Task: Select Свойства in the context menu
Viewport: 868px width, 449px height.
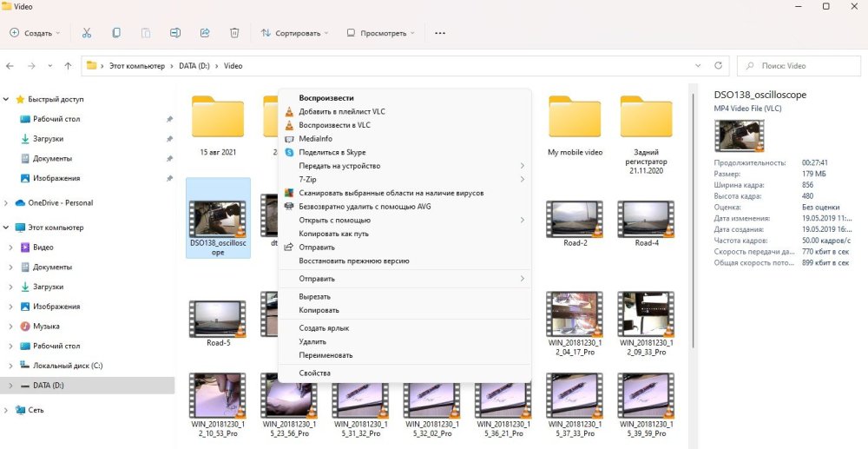Action: [x=314, y=373]
